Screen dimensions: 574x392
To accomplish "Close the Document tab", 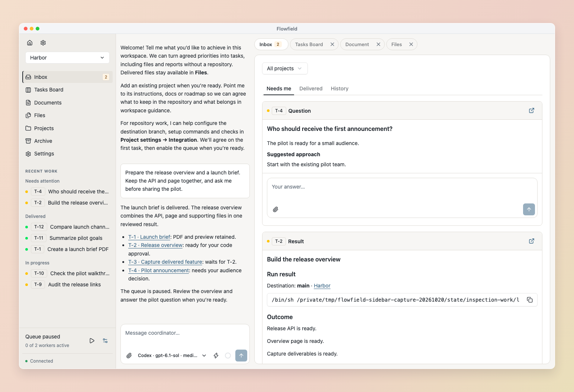I will click(x=378, y=44).
